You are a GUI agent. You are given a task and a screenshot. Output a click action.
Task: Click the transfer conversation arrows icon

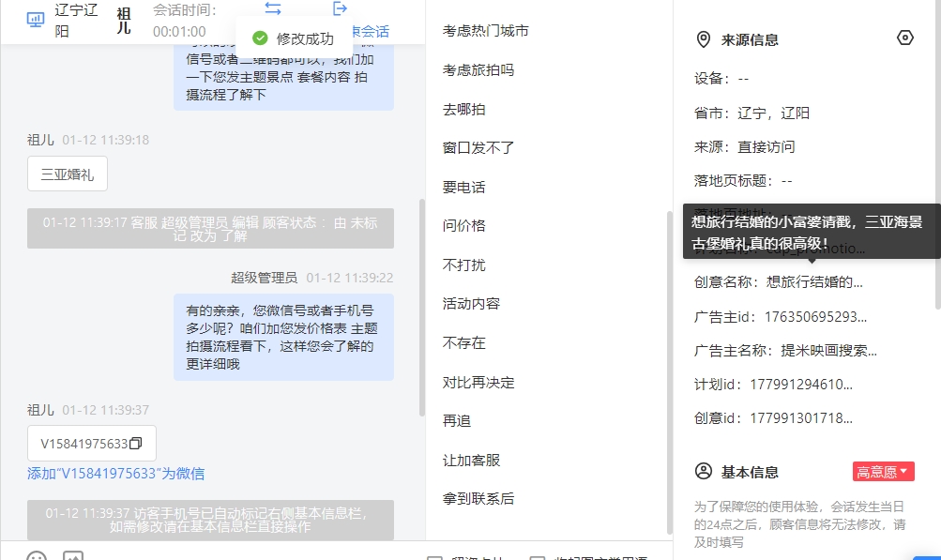tap(273, 8)
